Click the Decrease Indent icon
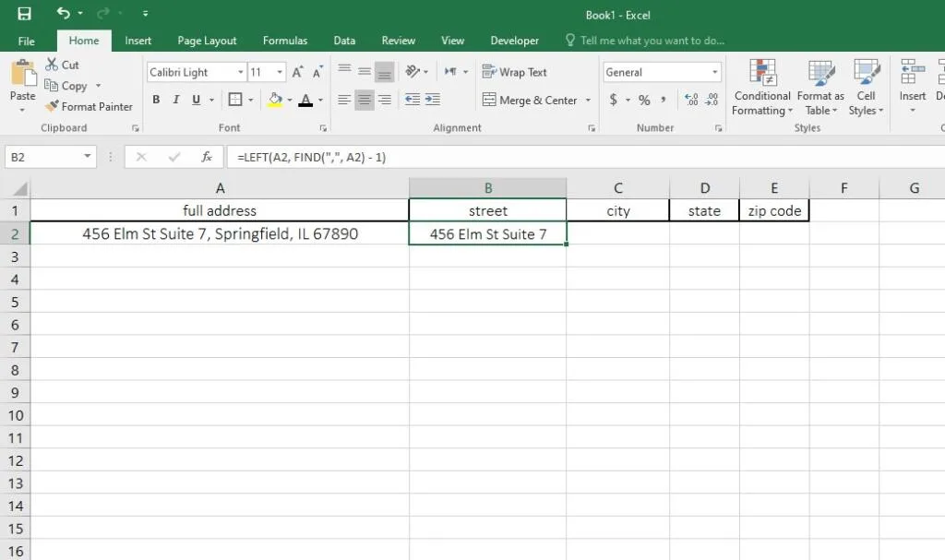Viewport: 945px width, 560px height. pyautogui.click(x=413, y=100)
